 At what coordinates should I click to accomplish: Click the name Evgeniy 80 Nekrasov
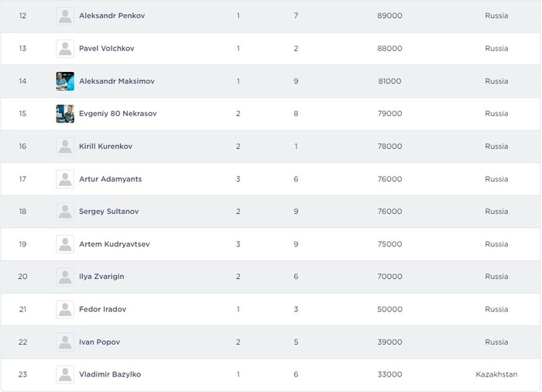point(118,114)
